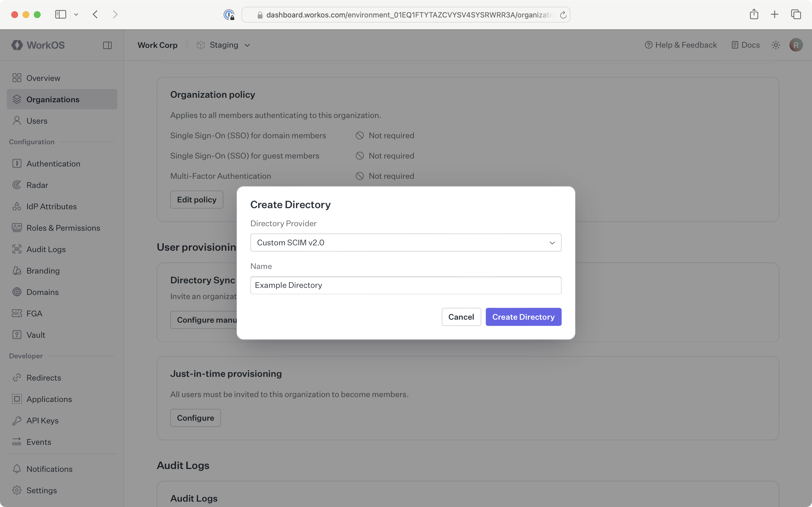Cancel the Create Directory dialog
The width and height of the screenshot is (812, 507).
tap(461, 317)
